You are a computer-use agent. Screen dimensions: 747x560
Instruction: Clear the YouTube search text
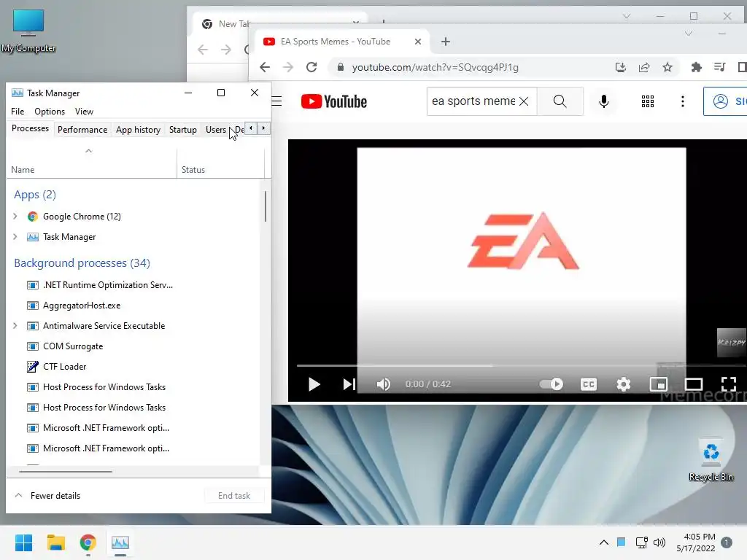point(524,101)
